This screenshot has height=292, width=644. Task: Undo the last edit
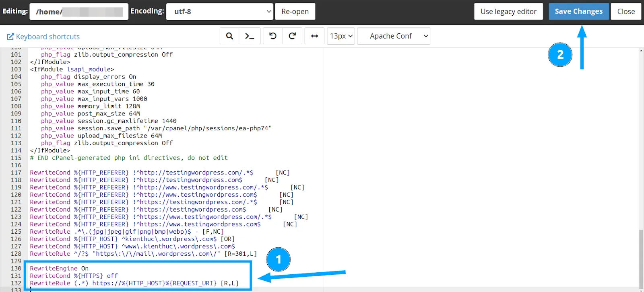273,36
